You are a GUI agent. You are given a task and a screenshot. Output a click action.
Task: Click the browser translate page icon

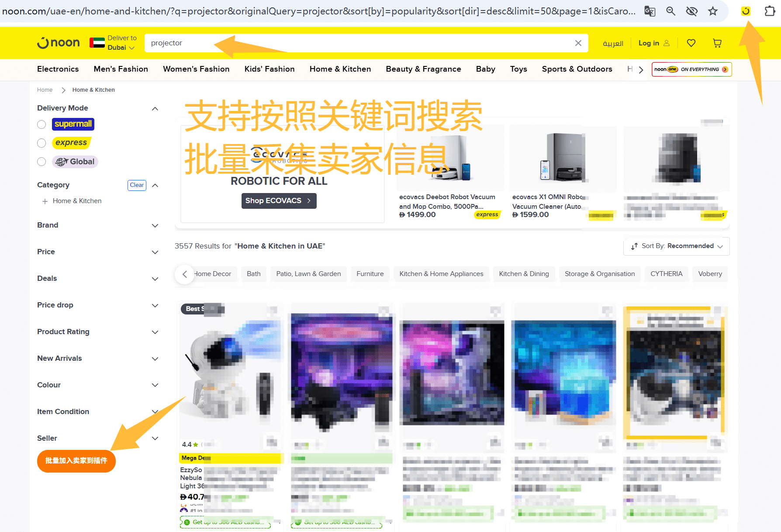point(650,11)
